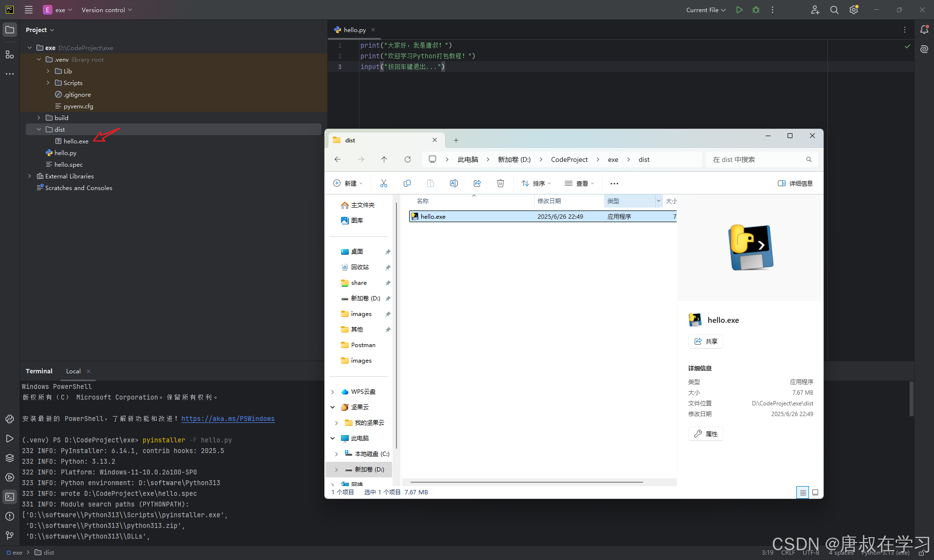Open the Python Packages layers icon
Viewport: 934px width, 560px height.
pos(9,458)
